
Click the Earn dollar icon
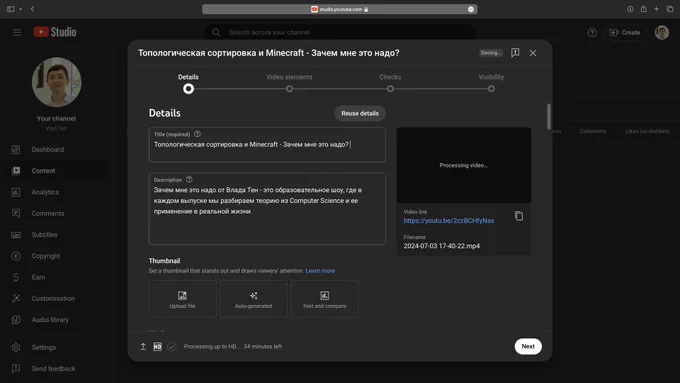(x=16, y=277)
